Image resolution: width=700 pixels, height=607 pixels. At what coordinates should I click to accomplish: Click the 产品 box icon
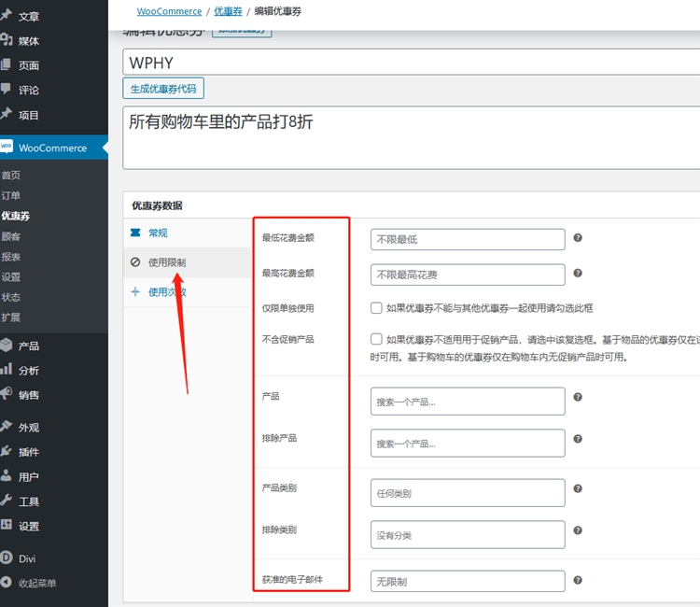coord(7,345)
